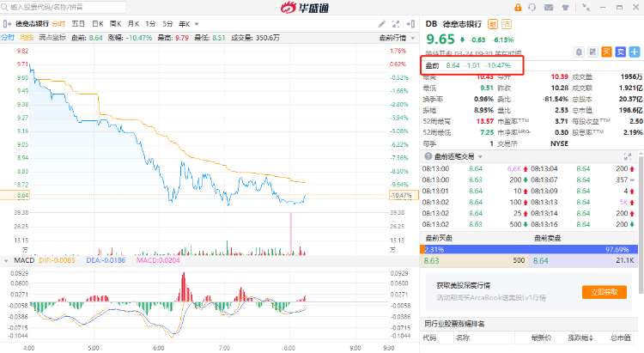Click the DEA:-0.0186 value
644x353 pixels.
pyautogui.click(x=106, y=260)
